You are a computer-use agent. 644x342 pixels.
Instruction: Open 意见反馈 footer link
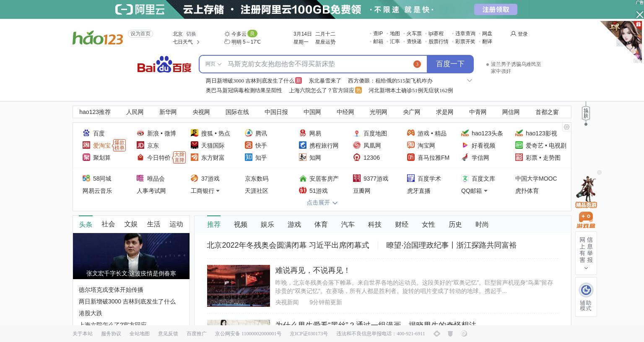coord(168,334)
